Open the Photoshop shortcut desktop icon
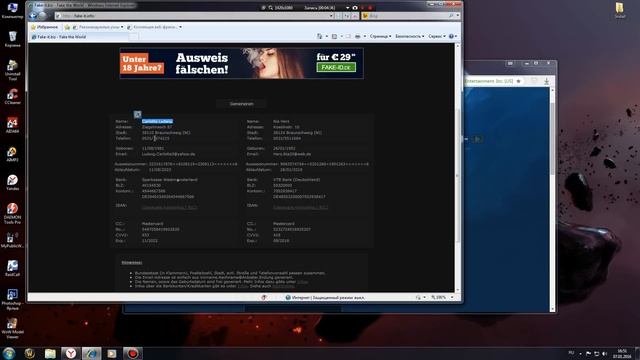Screen dimensions: 640x360 pyautogui.click(x=12, y=299)
